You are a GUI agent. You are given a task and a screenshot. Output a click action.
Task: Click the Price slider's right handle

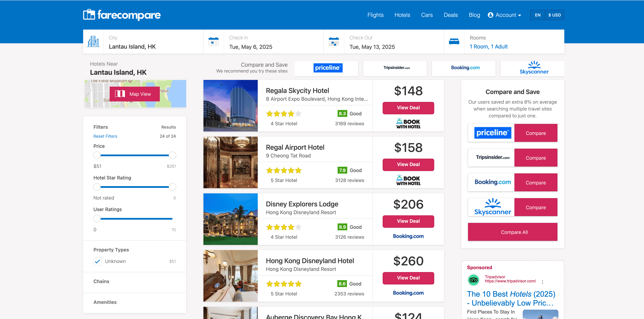[172, 155]
